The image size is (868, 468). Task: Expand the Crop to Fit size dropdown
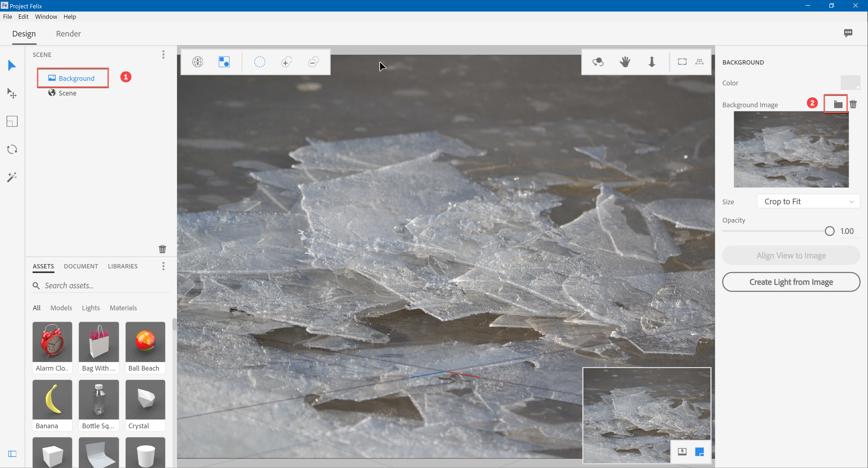(808, 201)
